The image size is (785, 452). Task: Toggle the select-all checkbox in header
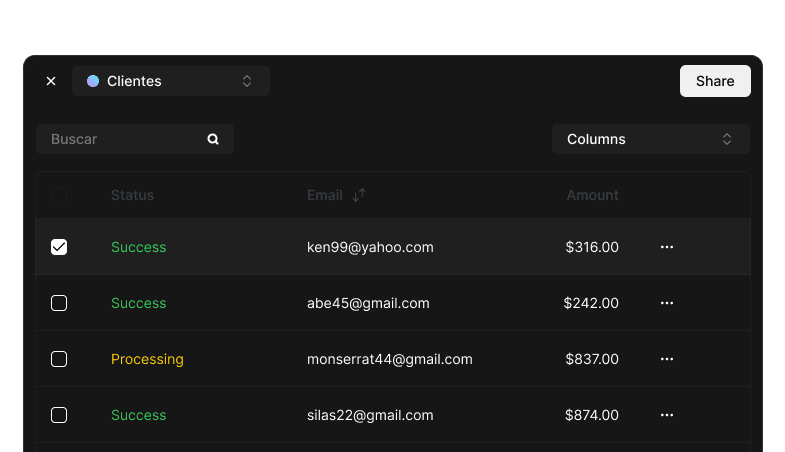click(59, 195)
